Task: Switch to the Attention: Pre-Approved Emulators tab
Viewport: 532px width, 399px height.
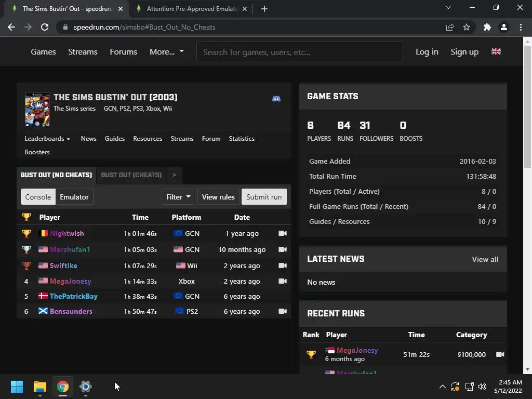Action: 191,9
